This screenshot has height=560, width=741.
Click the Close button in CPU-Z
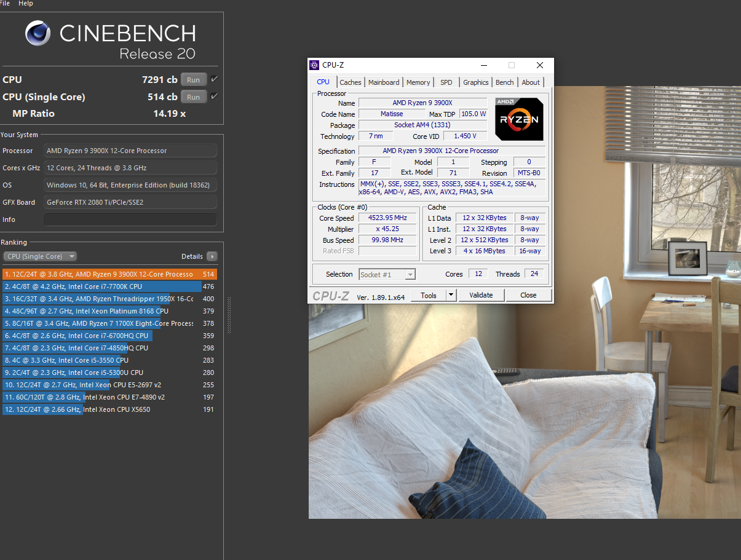coord(528,295)
